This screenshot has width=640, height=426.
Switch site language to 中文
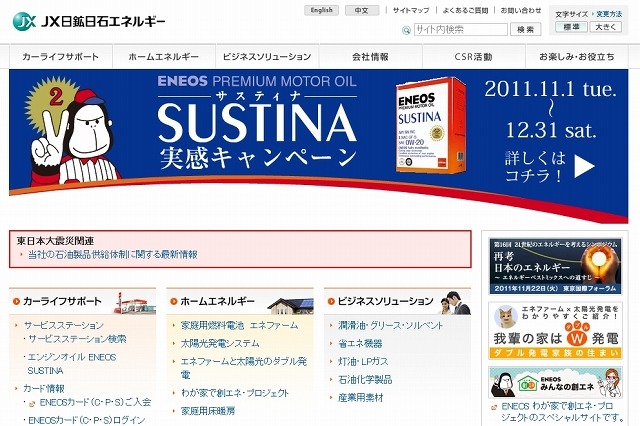point(362,10)
